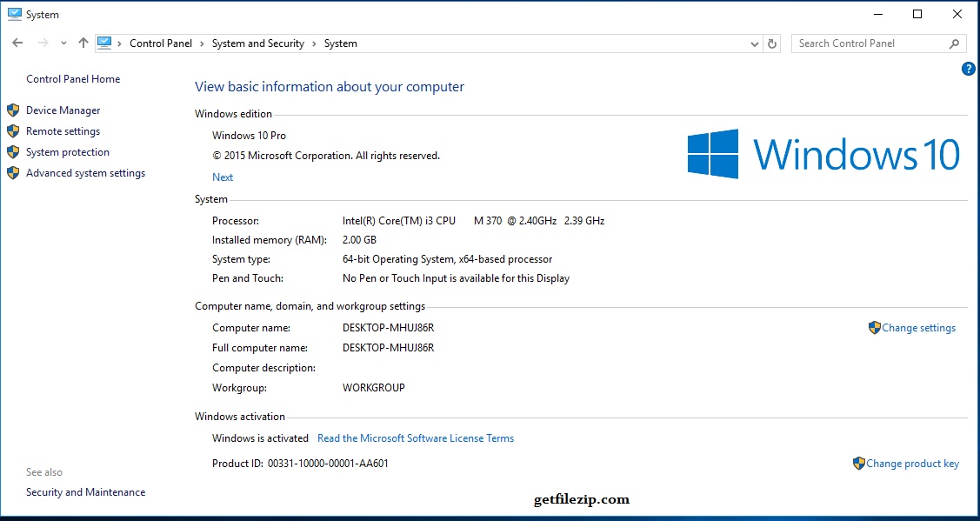
Task: Click the Full computer name value DESKTOP-MHUJ86R
Action: 388,348
